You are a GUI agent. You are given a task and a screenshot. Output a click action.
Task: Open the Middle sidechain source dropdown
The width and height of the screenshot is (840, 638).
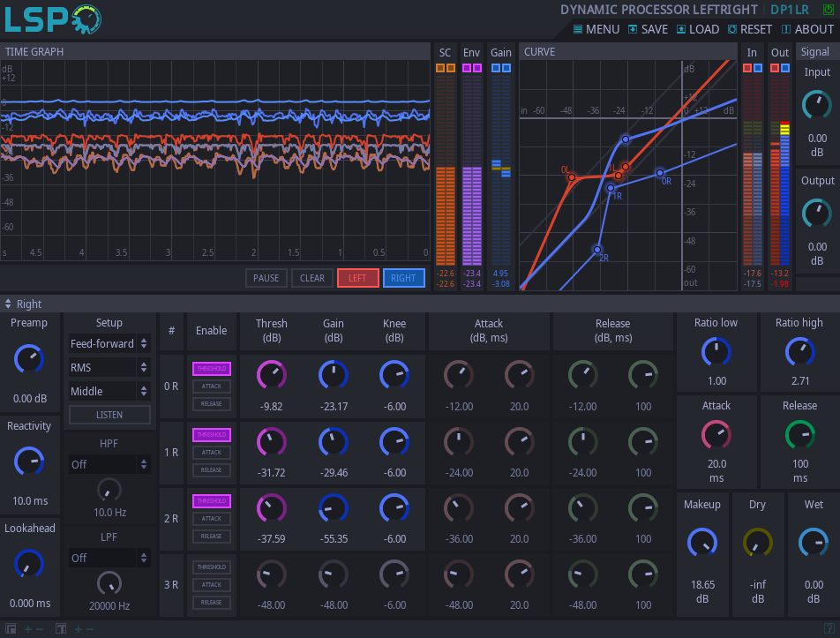pyautogui.click(x=109, y=391)
